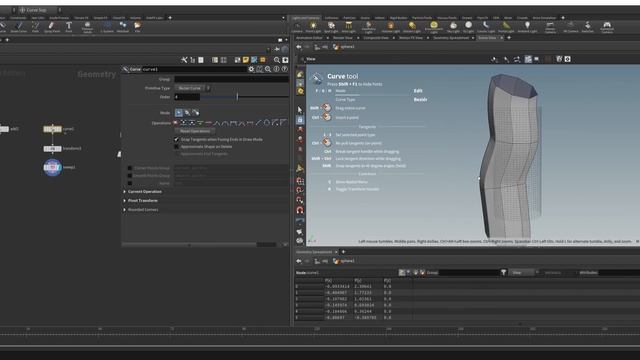Select the curve1 node in network
The height and width of the screenshot is (360, 640).
pos(53,129)
